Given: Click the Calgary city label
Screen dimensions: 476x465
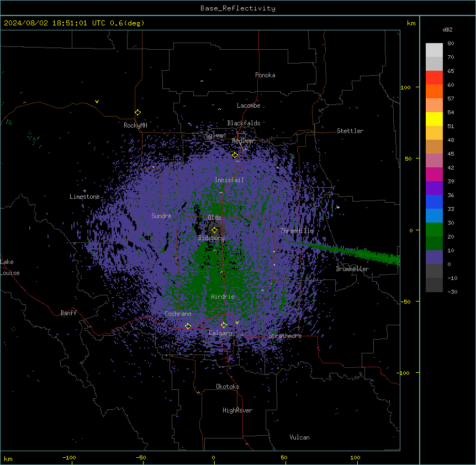Looking at the screenshot, I should (220, 333).
